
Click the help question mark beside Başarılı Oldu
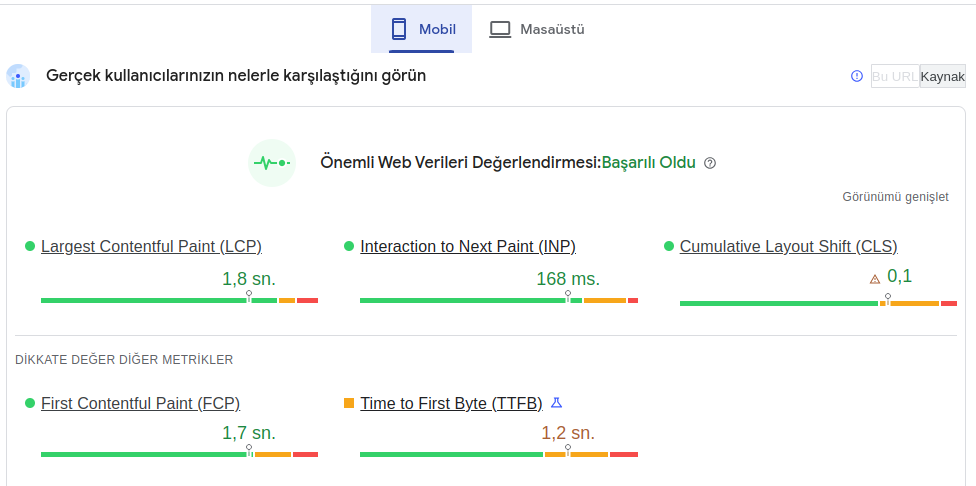point(710,163)
